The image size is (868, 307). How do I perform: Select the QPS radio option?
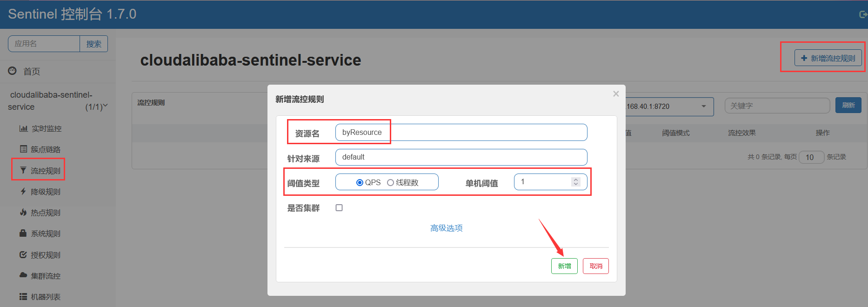tap(360, 182)
